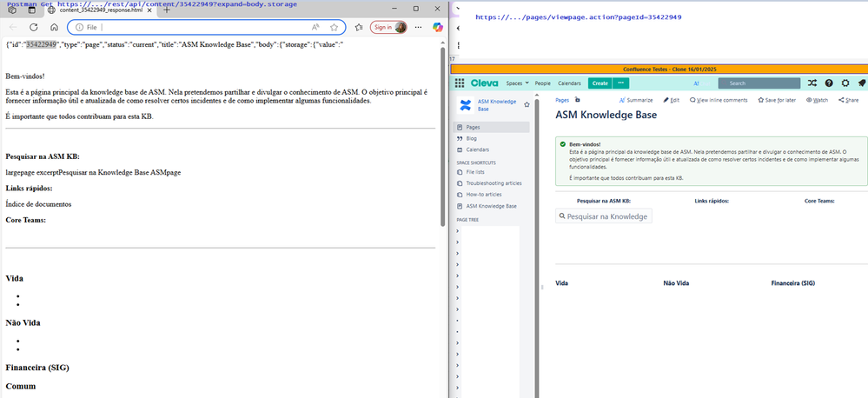Screen dimensions: 868x398
Task: Click the highlighted id 35422949 in the JSON
Action: [42, 45]
